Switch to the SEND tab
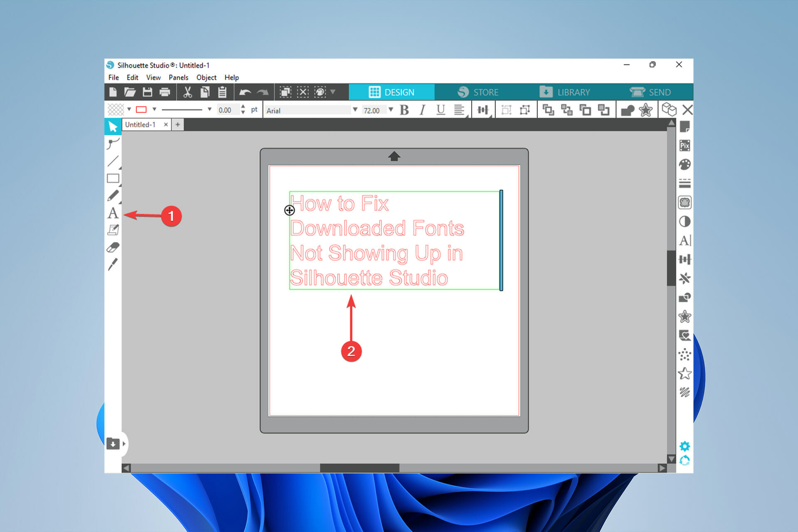The width and height of the screenshot is (798, 532). 650,92
